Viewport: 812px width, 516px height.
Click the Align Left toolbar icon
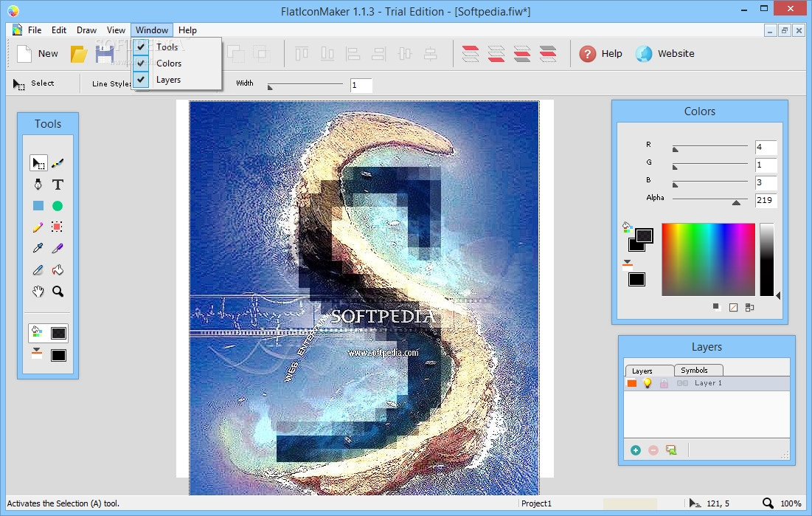point(353,53)
